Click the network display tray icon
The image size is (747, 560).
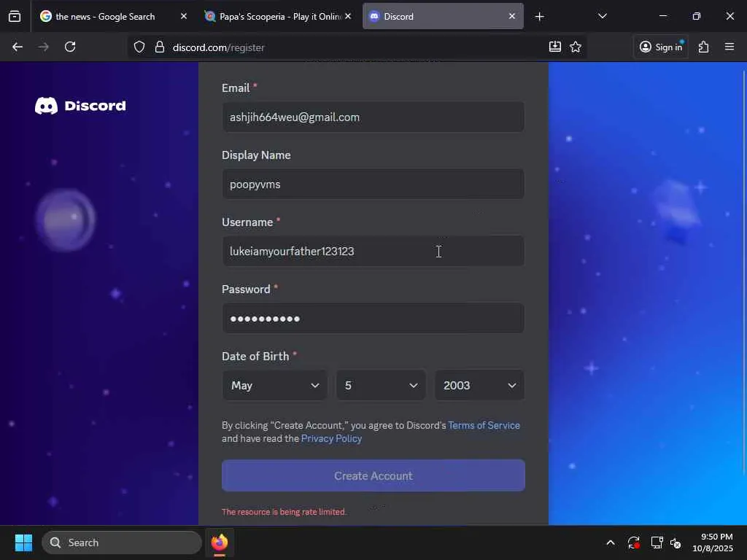(x=657, y=542)
